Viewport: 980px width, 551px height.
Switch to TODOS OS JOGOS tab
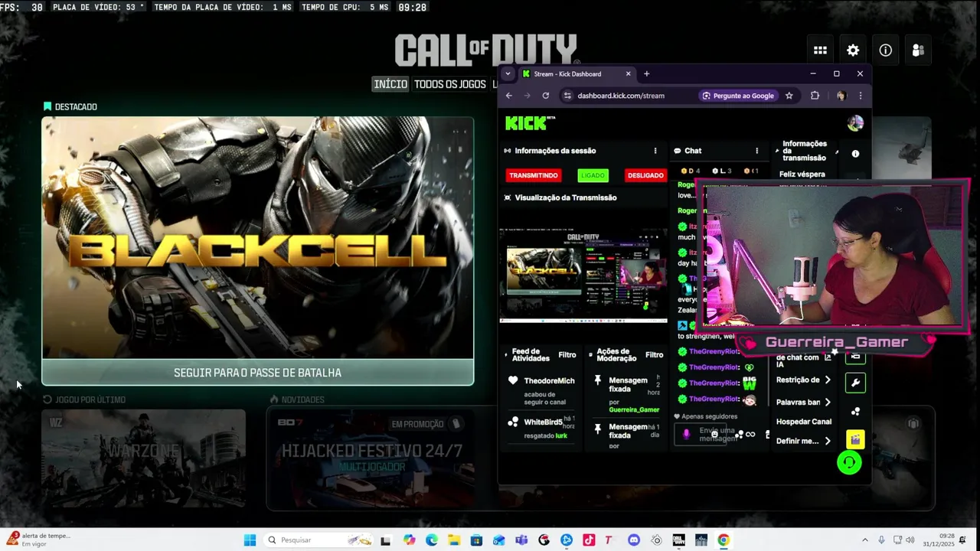coord(450,84)
